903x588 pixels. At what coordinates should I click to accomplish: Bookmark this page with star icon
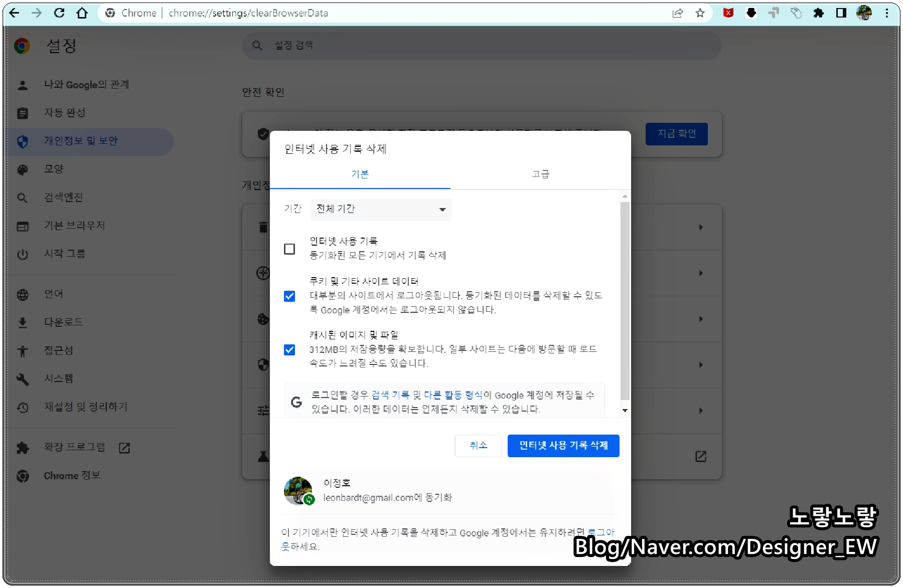[x=700, y=13]
